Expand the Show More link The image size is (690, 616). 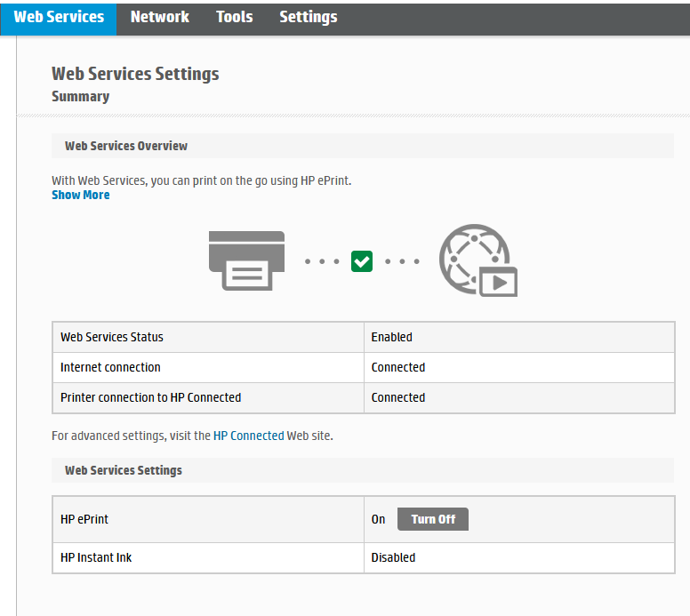(x=81, y=195)
